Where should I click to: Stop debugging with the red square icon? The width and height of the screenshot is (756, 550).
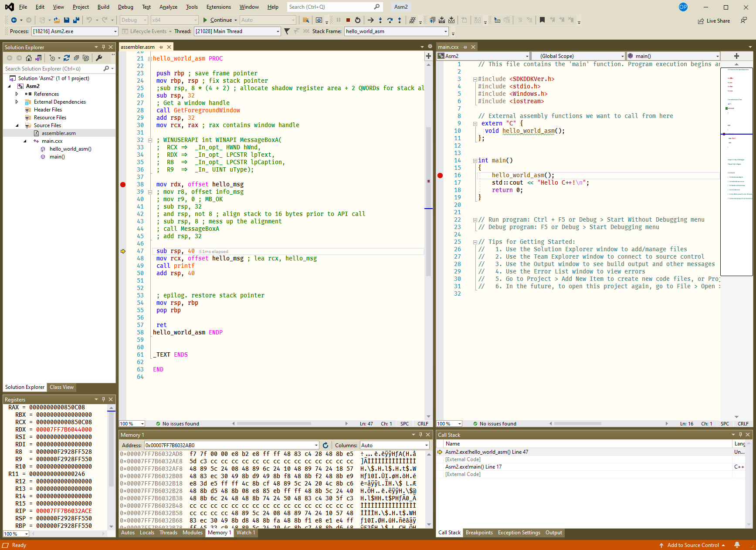[348, 20]
